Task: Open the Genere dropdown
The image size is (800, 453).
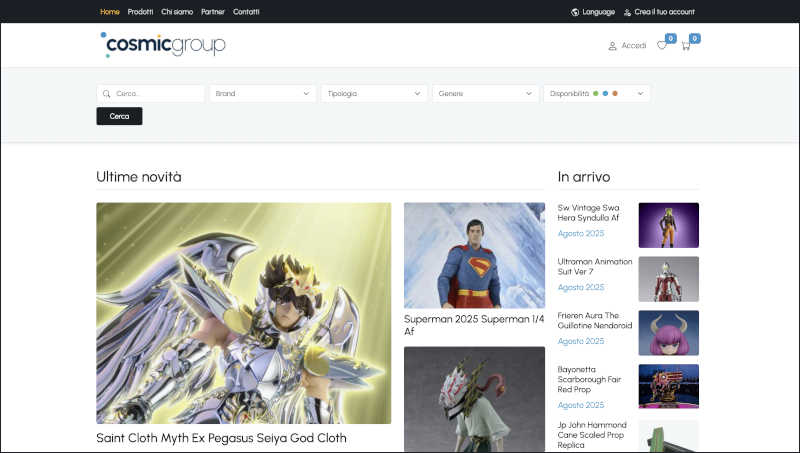Action: (485, 93)
